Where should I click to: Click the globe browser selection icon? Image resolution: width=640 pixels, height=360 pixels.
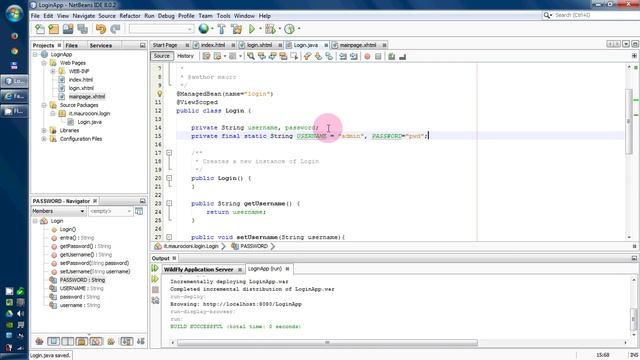(x=203, y=29)
